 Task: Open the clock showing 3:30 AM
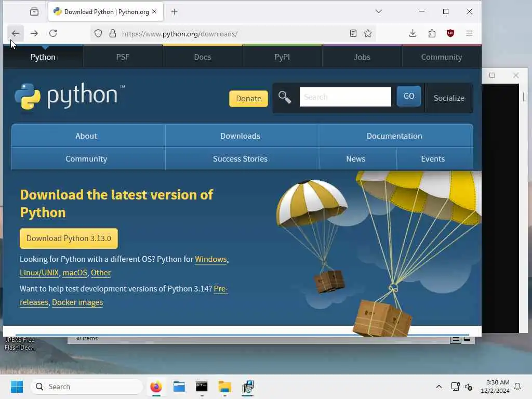[495, 387]
